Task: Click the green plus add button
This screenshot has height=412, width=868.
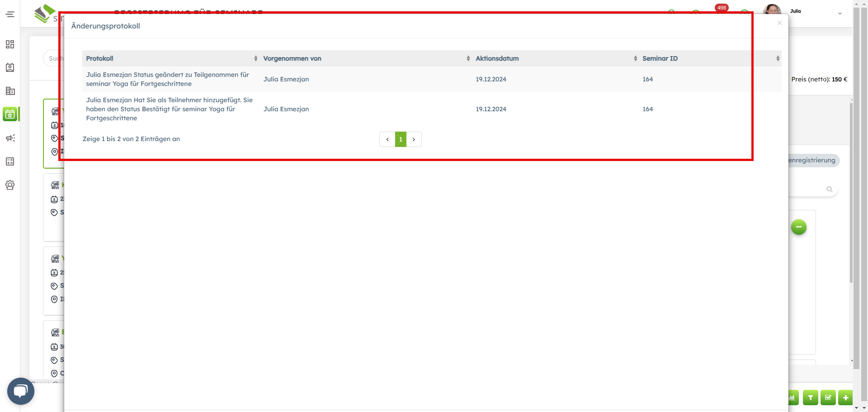Action: (845, 398)
